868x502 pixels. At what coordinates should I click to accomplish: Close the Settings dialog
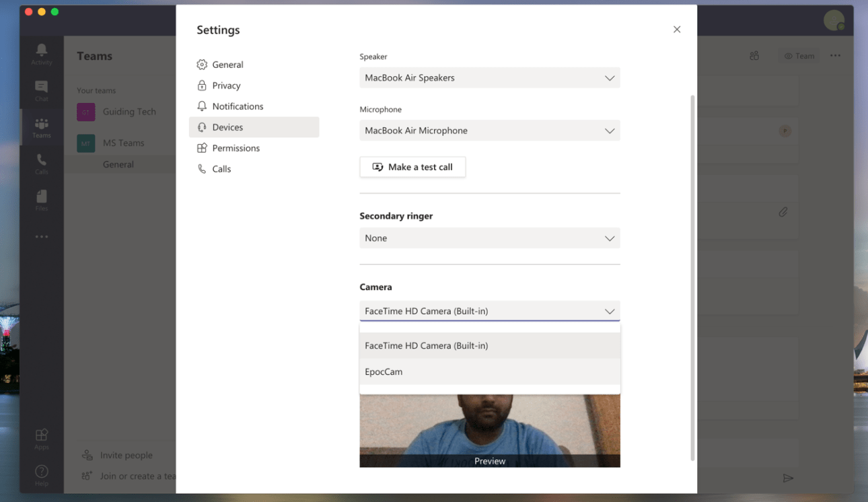click(x=677, y=30)
